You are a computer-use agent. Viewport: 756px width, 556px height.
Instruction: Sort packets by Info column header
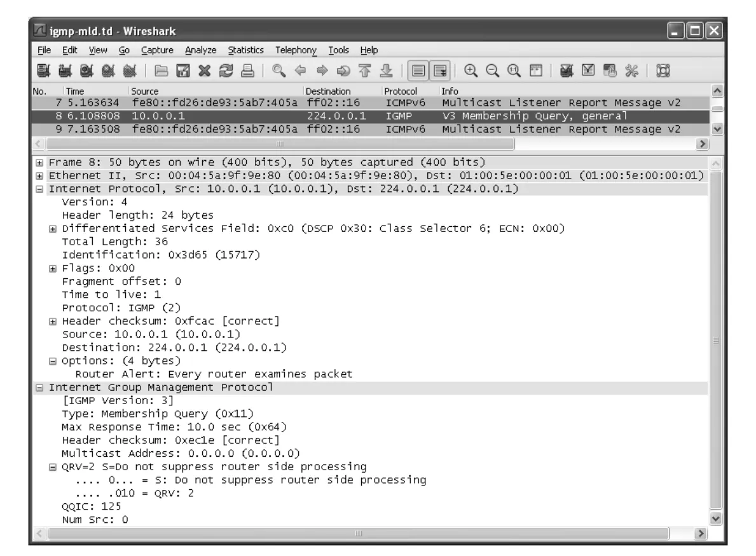click(574, 91)
